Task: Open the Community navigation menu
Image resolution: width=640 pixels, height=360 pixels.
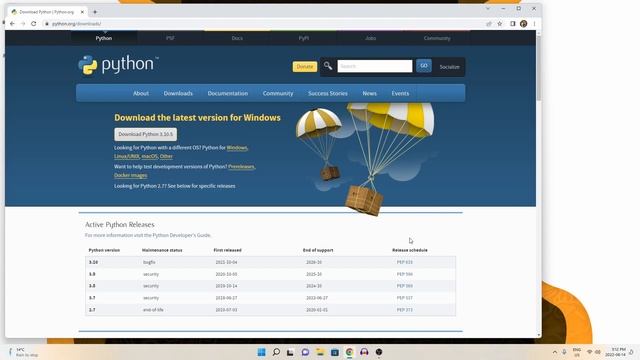Action: coord(278,93)
